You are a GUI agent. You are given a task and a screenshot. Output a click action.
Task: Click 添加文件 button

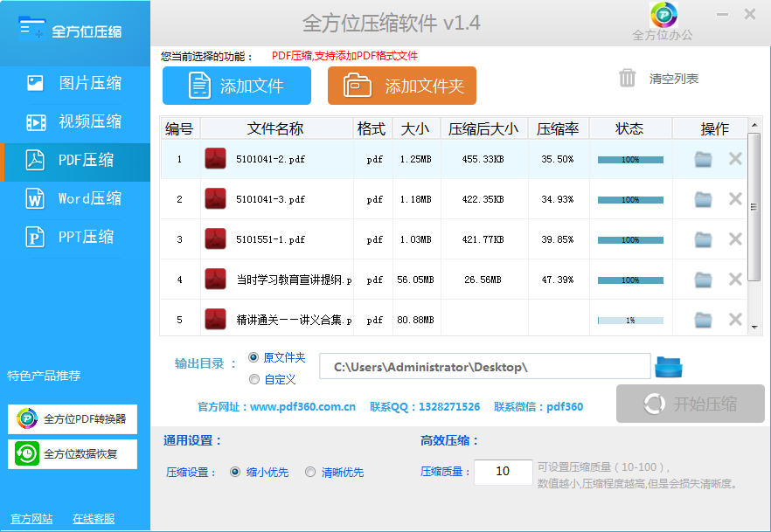pyautogui.click(x=237, y=86)
